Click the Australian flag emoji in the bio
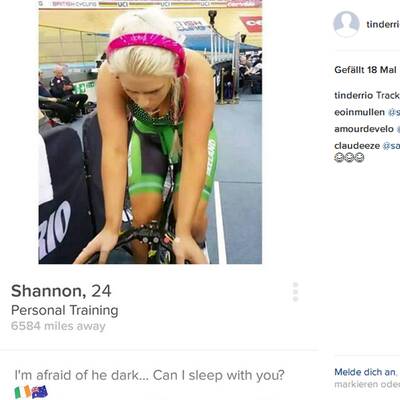Image resolution: width=400 pixels, height=400 pixels. click(x=40, y=392)
